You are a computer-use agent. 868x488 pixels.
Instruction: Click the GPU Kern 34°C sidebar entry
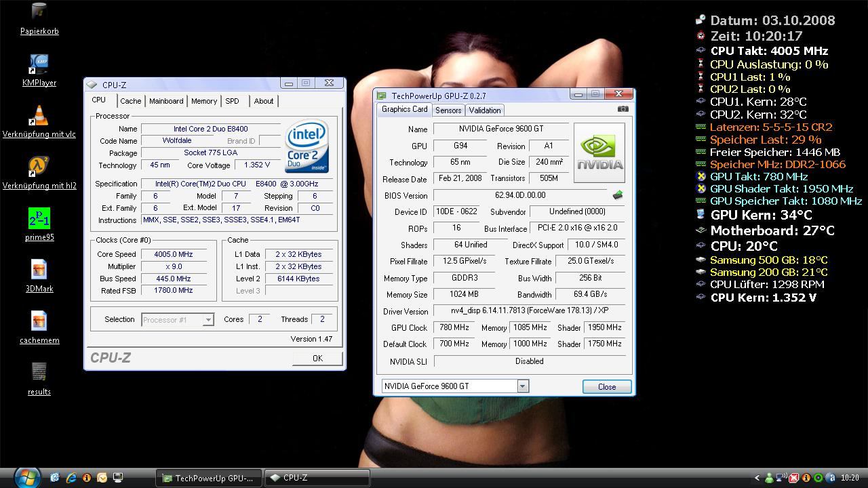coord(761,215)
